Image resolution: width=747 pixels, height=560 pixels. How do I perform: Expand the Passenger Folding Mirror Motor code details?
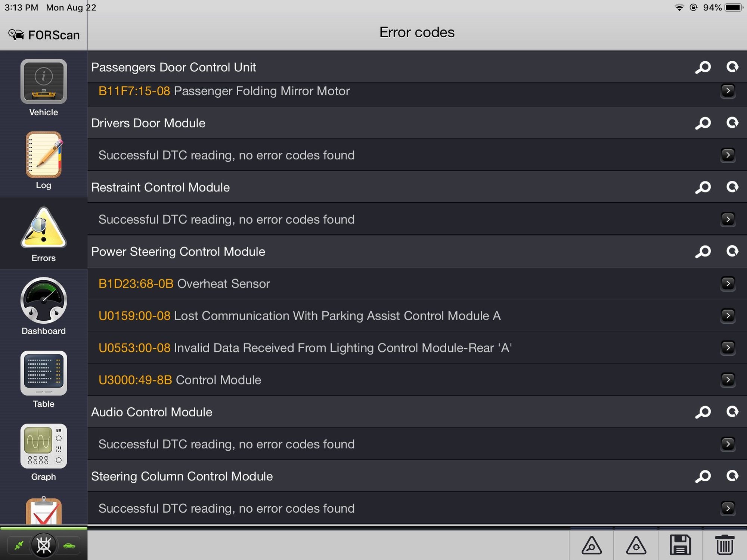tap(728, 91)
